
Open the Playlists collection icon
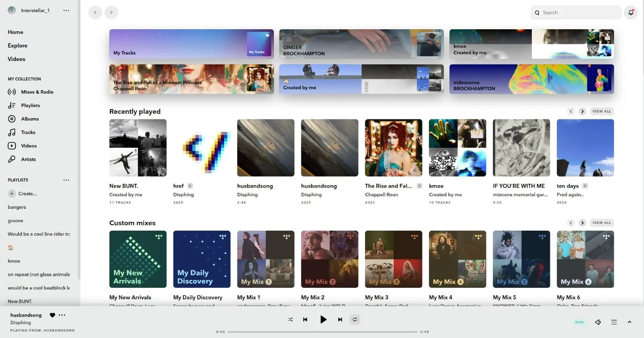(x=12, y=105)
